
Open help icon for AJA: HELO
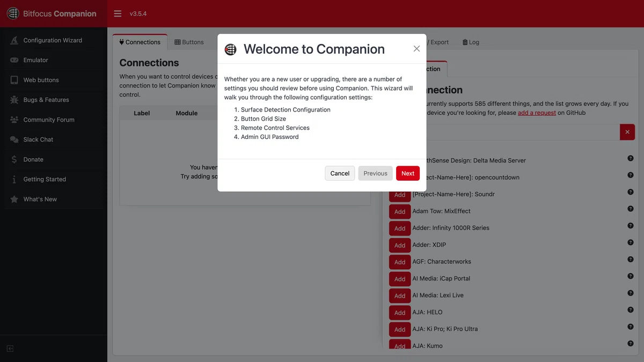coord(631,309)
